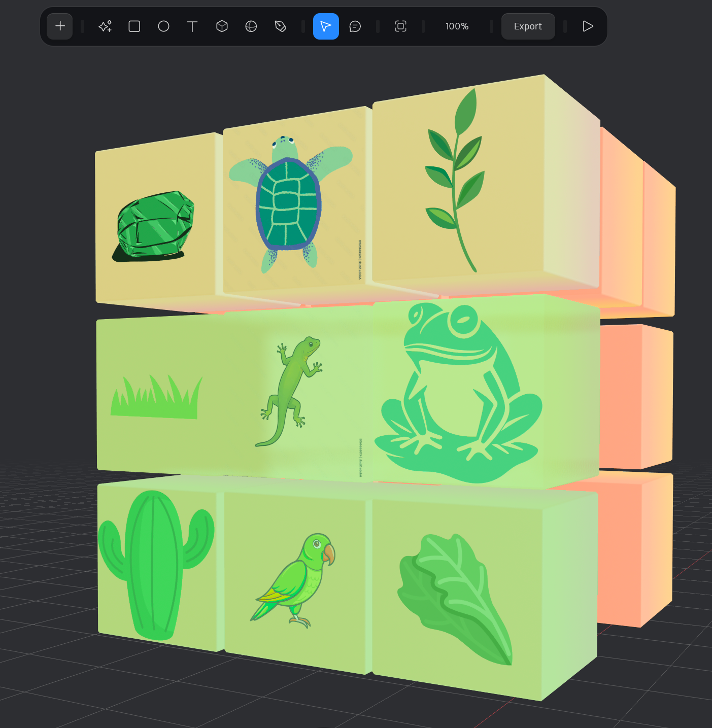Select the sphere primitive tool
This screenshot has width=712, height=728.
251,26
